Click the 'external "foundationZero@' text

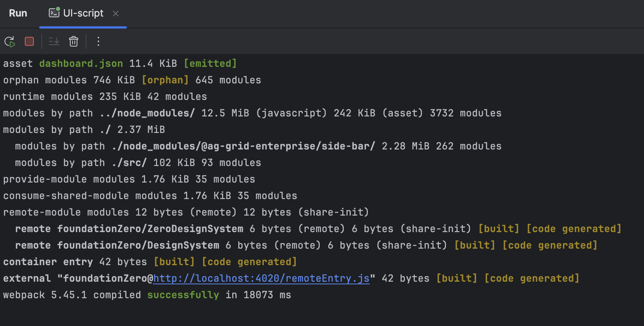(x=78, y=278)
